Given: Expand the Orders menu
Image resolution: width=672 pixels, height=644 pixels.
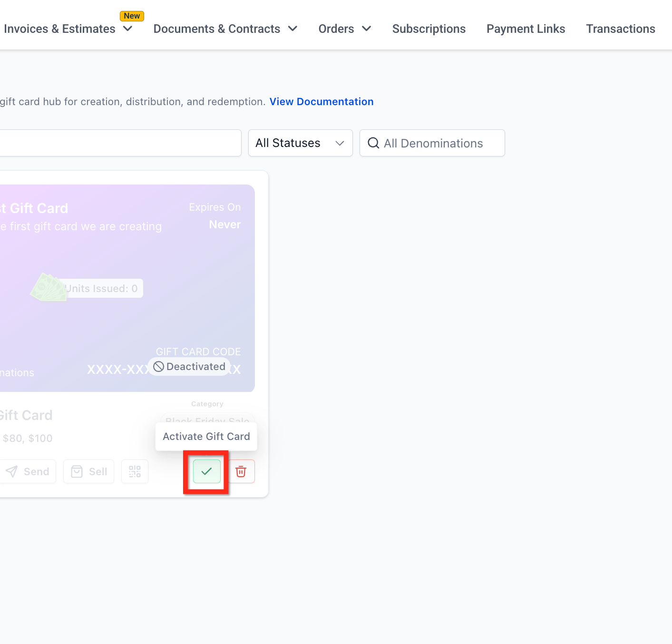Looking at the screenshot, I should [345, 29].
